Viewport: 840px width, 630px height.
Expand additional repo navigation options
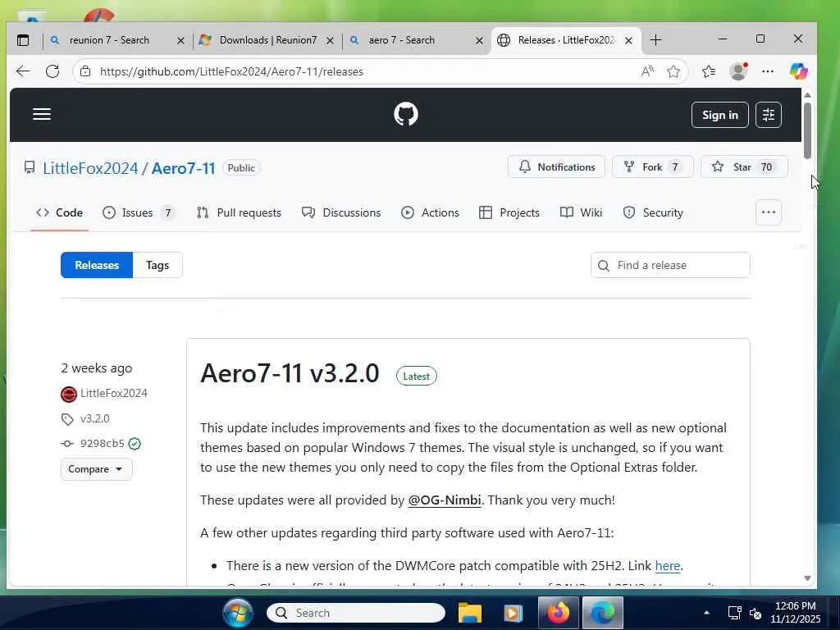coord(768,212)
